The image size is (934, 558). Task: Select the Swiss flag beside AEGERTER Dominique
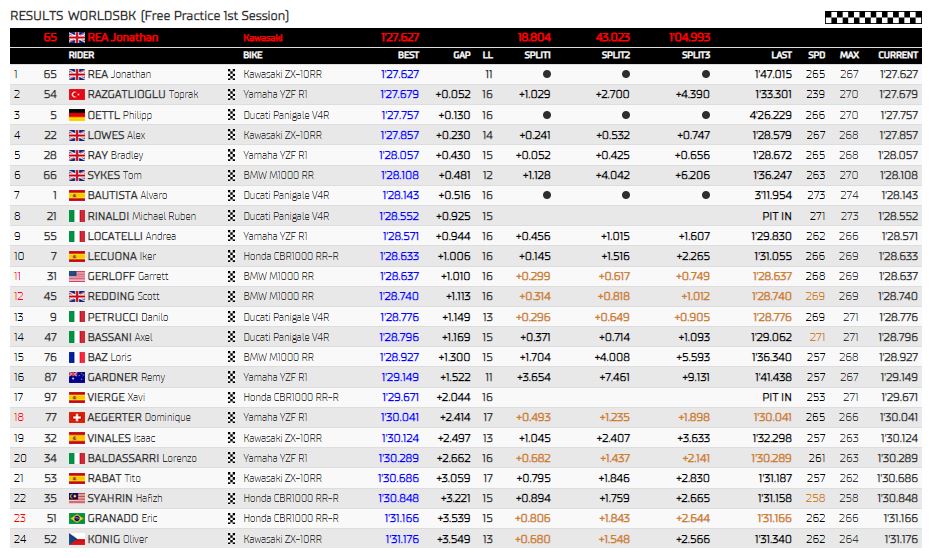(x=77, y=418)
